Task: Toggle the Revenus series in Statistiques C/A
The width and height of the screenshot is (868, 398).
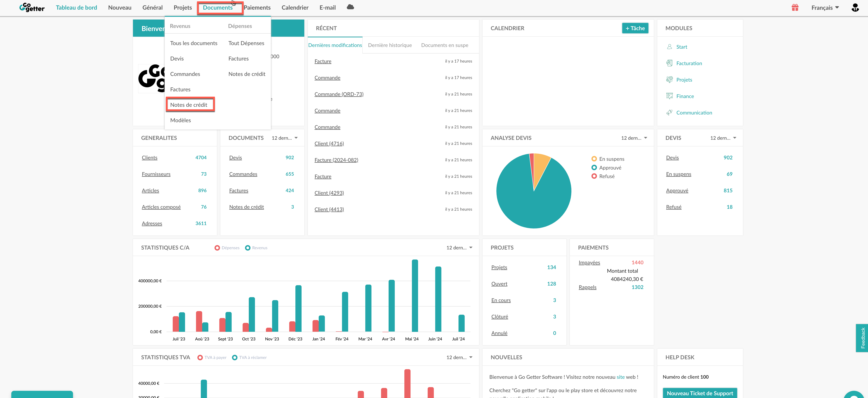Action: click(256, 248)
